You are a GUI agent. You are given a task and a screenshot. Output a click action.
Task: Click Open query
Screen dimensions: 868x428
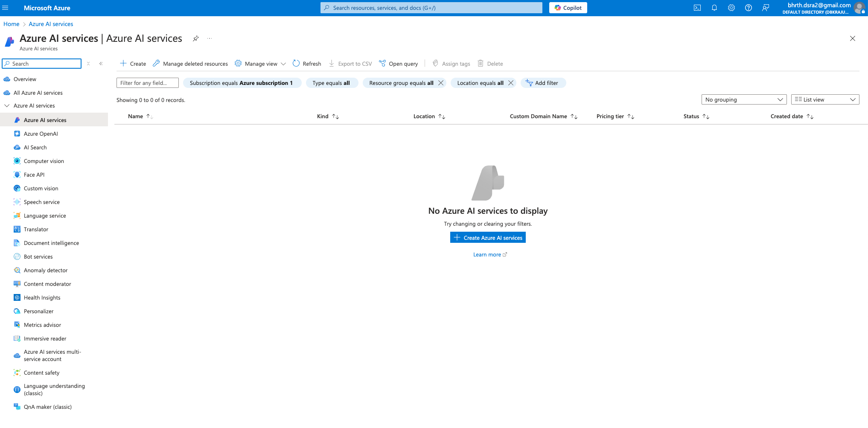tap(399, 64)
